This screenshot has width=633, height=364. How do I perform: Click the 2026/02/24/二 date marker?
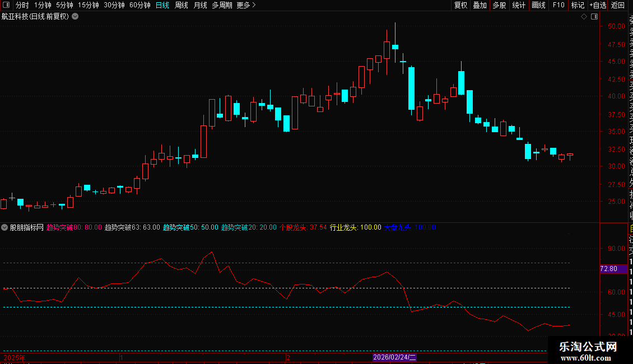point(394,357)
